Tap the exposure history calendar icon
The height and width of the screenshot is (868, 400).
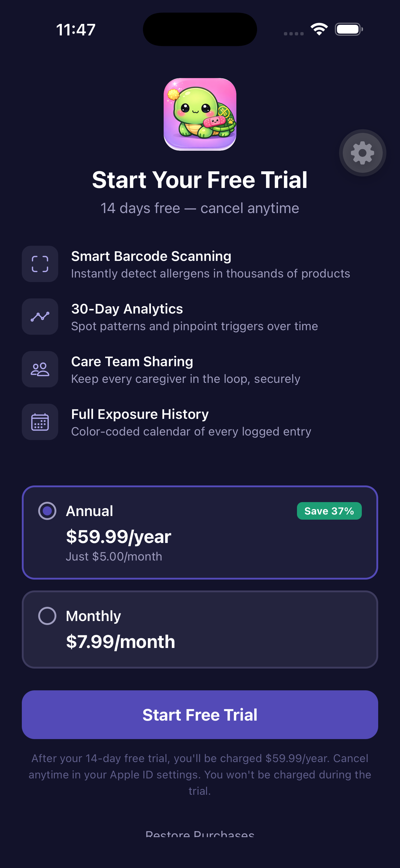coord(40,422)
